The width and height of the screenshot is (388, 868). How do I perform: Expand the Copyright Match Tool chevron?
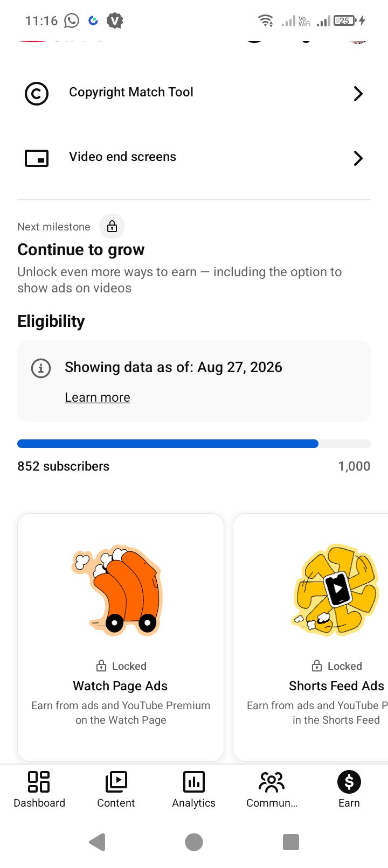click(x=358, y=94)
